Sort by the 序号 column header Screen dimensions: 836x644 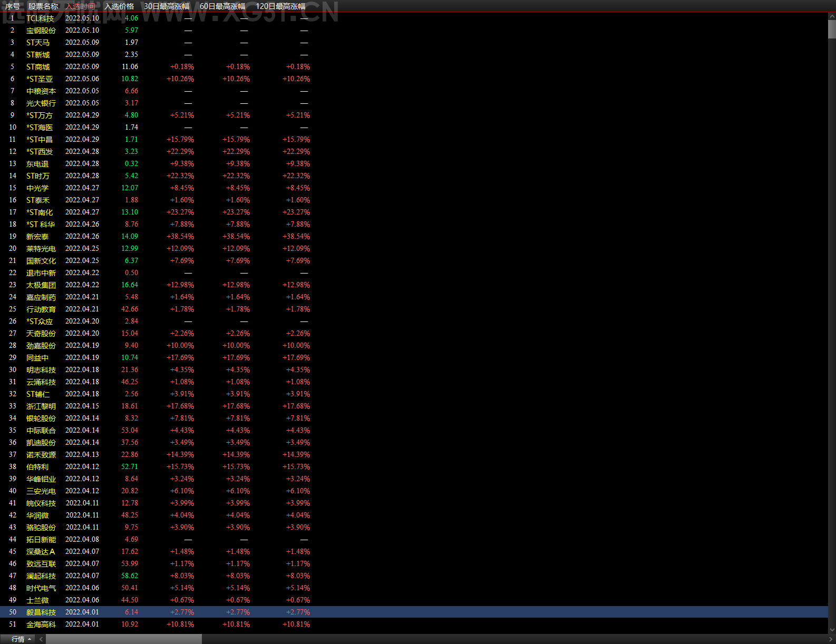click(x=13, y=6)
